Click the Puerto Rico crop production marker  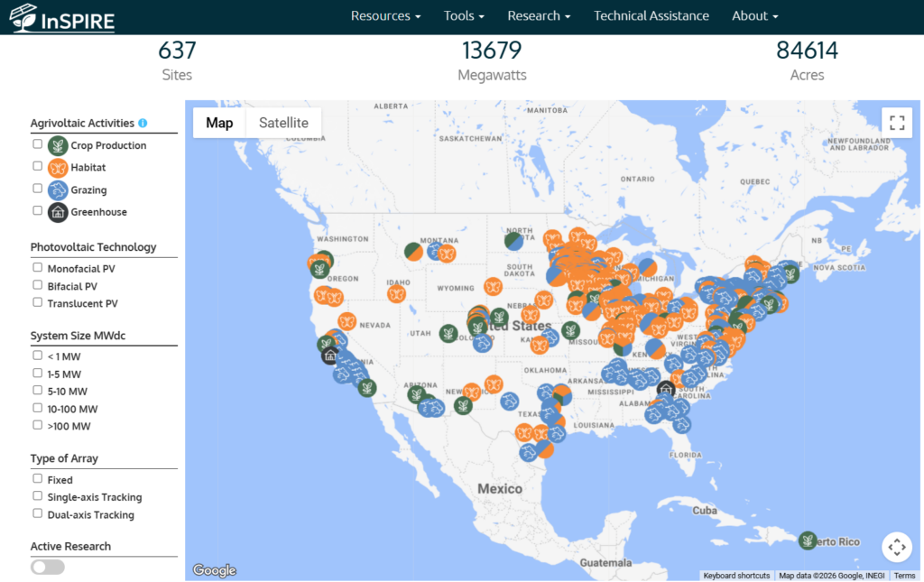[x=808, y=540]
